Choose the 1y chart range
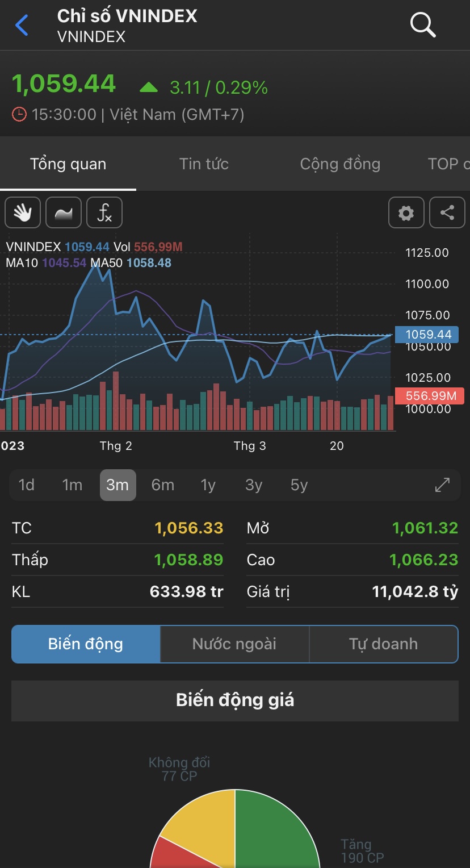Viewport: 470px width, 868px height. (208, 485)
